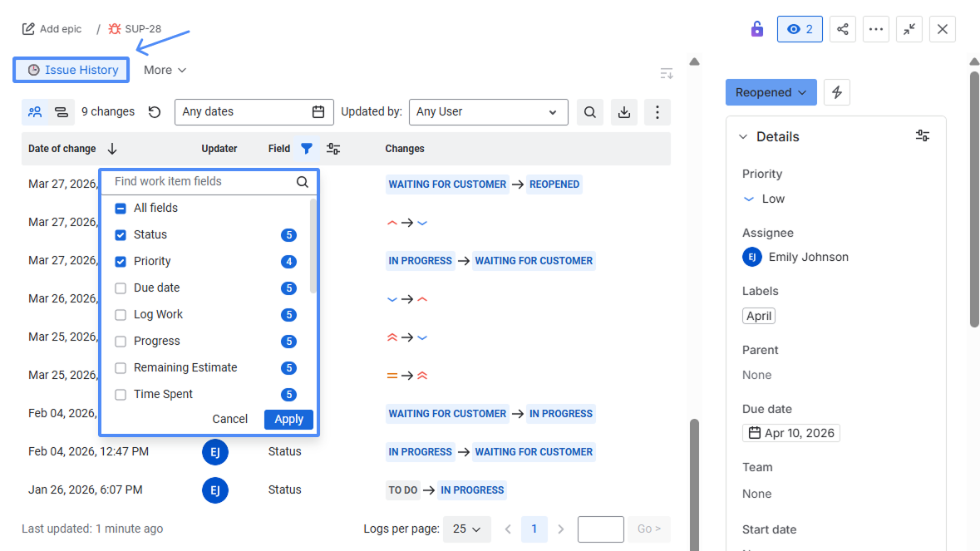980x551 pixels.
Task: Click the Go > button
Action: tap(648, 529)
